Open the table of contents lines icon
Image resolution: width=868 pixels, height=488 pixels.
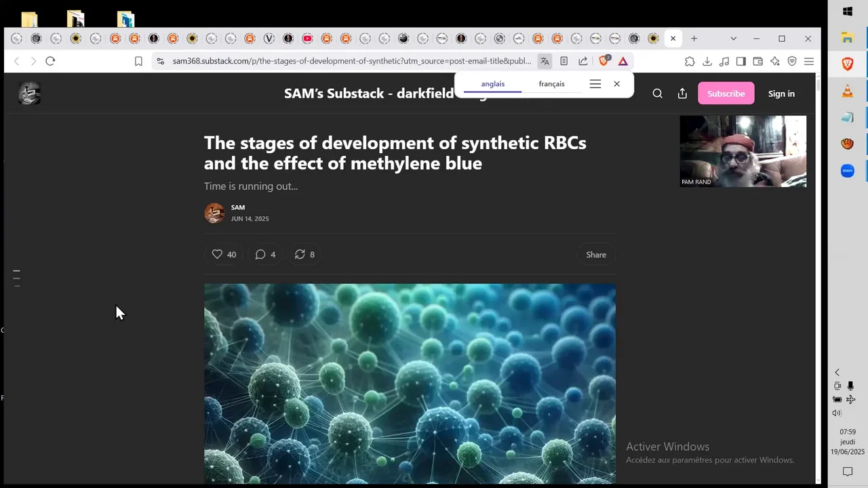pos(17,278)
